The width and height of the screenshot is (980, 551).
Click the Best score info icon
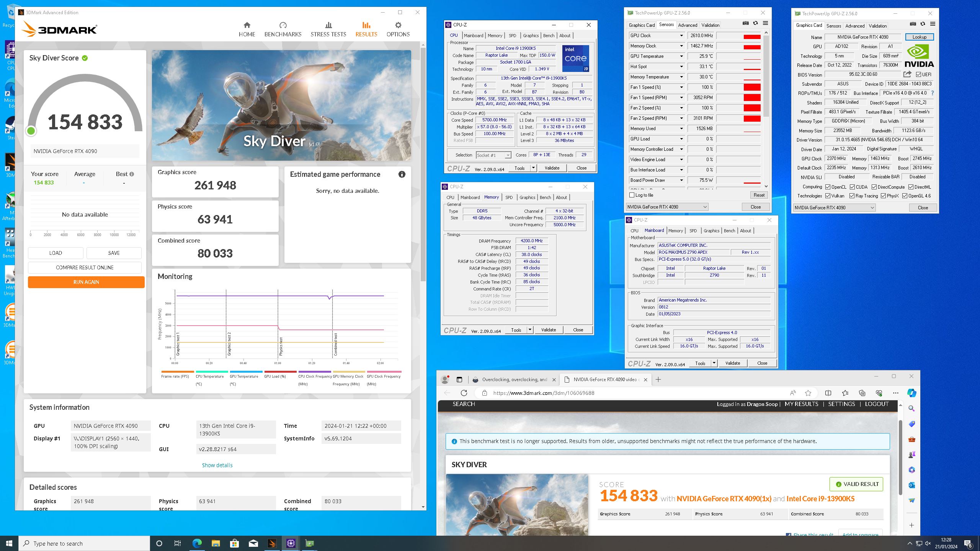point(132,174)
